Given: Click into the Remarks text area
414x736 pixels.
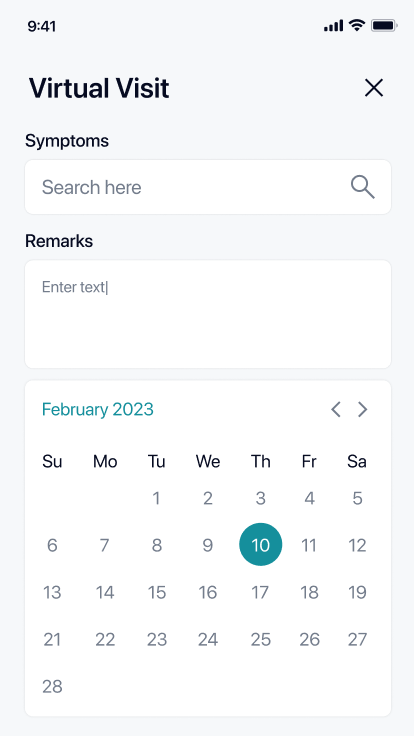Looking at the screenshot, I should point(208,314).
